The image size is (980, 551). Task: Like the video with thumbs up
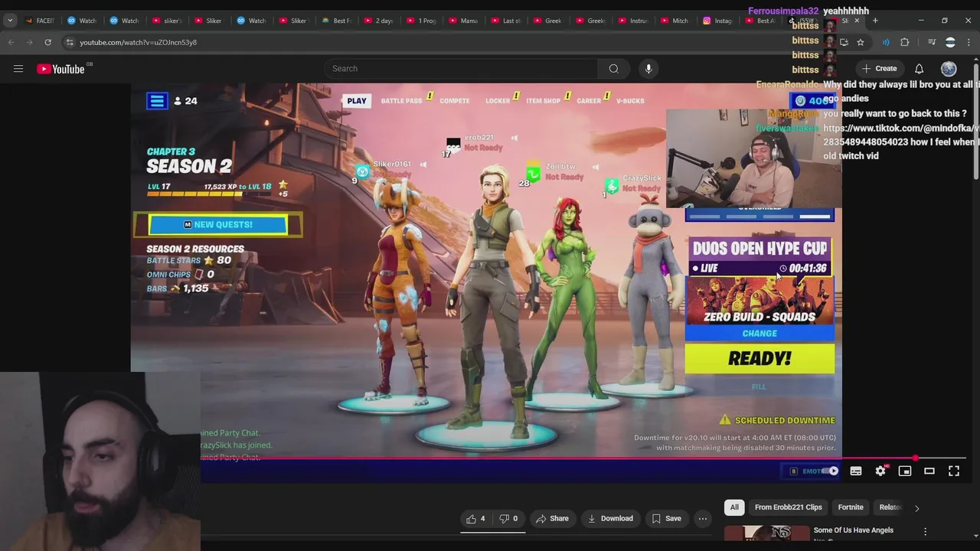pos(475,518)
